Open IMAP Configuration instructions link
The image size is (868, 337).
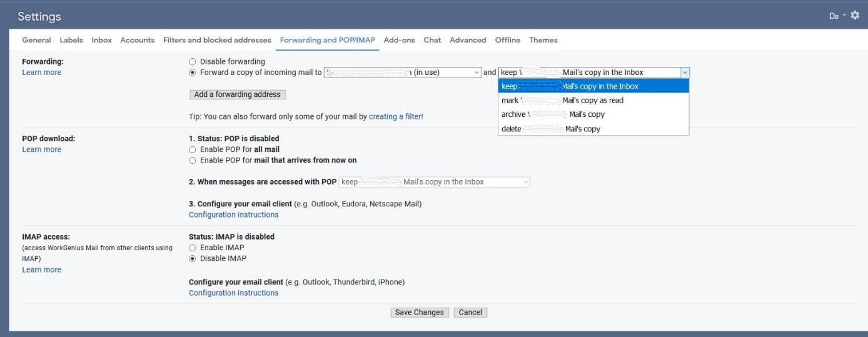click(x=233, y=293)
